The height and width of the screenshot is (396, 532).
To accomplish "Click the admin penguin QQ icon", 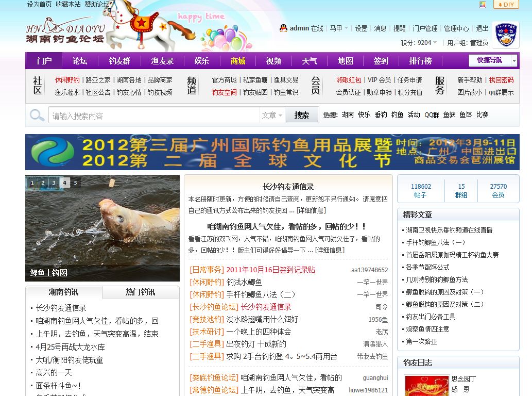I will point(283,28).
